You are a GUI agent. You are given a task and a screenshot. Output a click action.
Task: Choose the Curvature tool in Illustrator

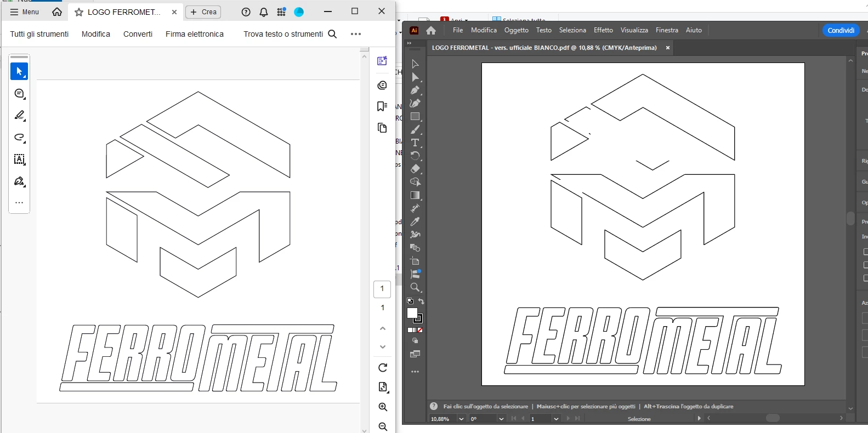(415, 103)
